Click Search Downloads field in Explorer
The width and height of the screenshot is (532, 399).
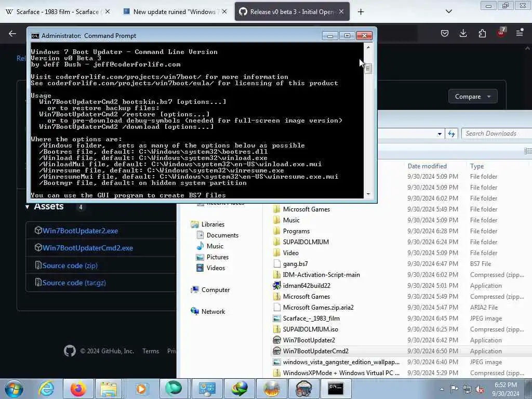[x=497, y=134]
